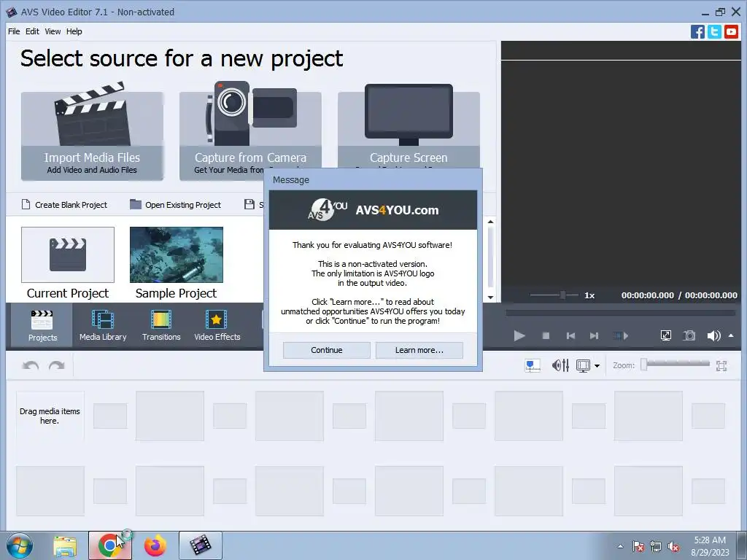Viewport: 747px width, 560px height.
Task: Click the AVS4YOU.com logo banner
Action: pyautogui.click(x=373, y=210)
